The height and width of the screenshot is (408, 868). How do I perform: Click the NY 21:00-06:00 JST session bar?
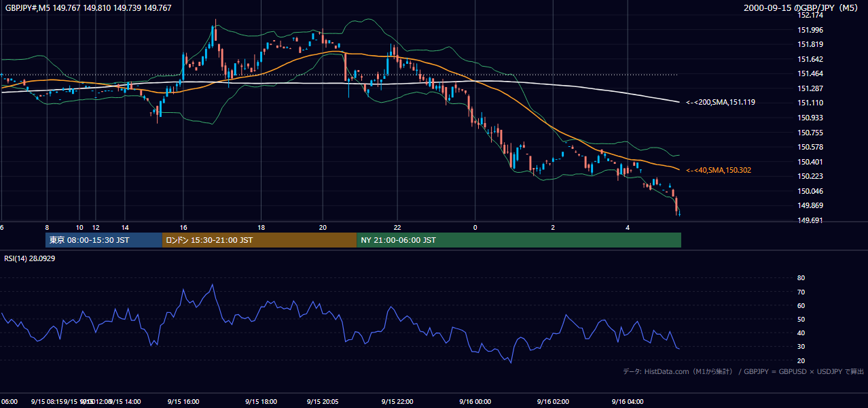coord(519,240)
